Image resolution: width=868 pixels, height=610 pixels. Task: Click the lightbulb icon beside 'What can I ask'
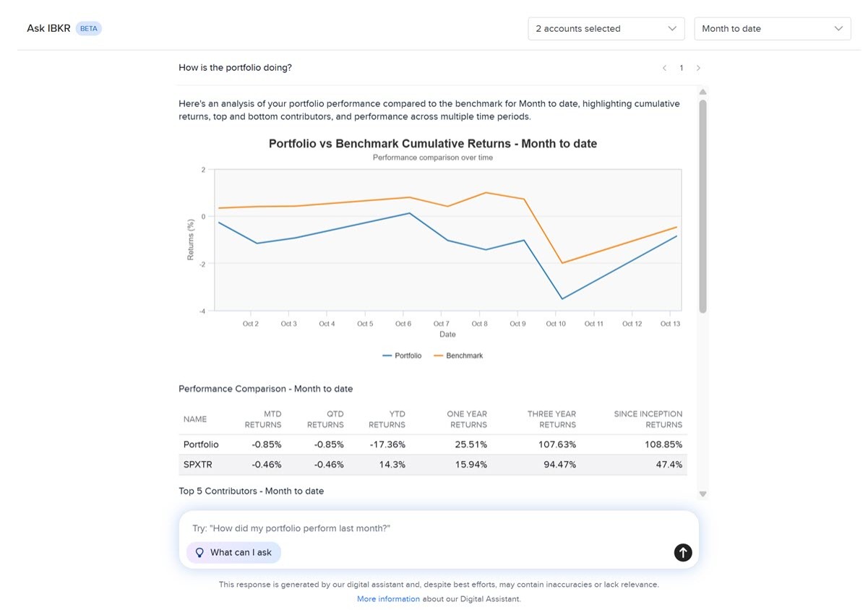[x=199, y=552]
